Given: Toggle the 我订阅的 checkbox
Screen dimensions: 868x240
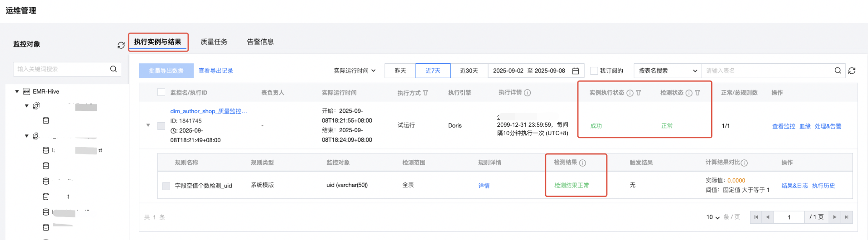Looking at the screenshot, I should 594,71.
